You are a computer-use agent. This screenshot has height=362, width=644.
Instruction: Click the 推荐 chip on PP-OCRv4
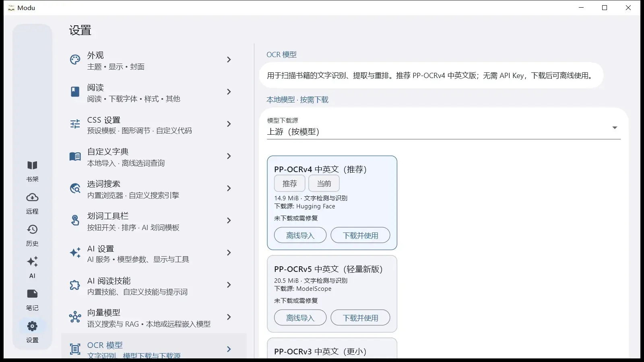pos(290,183)
